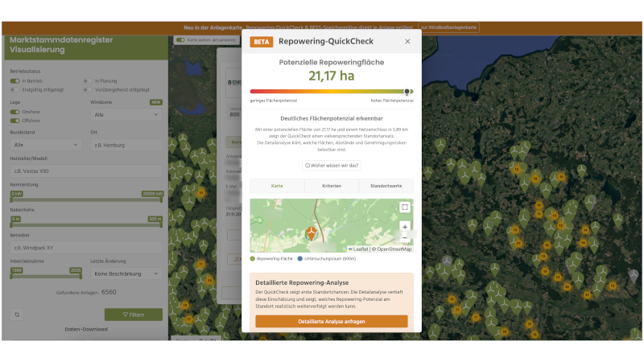Close the Repowering-QuickCheck dialog
The width and height of the screenshot is (644, 362).
pos(407,42)
